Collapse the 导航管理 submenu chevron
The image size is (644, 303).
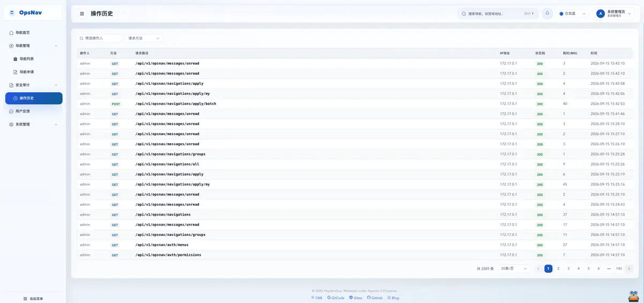point(56,46)
